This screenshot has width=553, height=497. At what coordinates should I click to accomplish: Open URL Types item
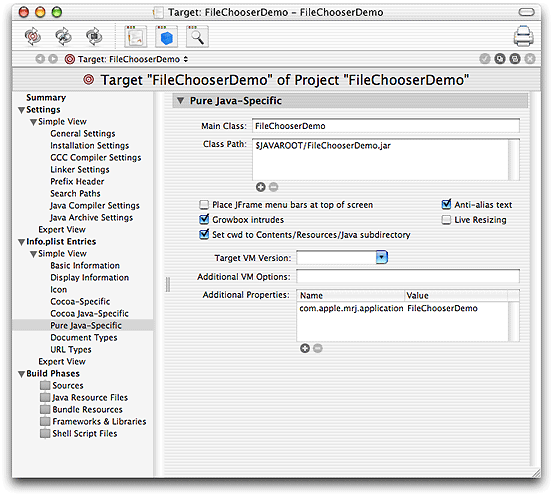pos(71,349)
